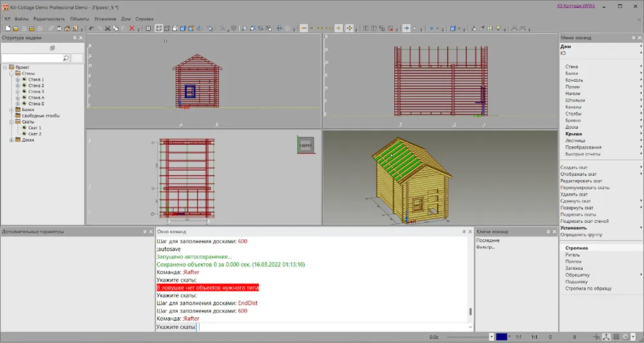Click the paint bucket toolbar icon
This screenshot has height=343, width=644.
point(474,28)
